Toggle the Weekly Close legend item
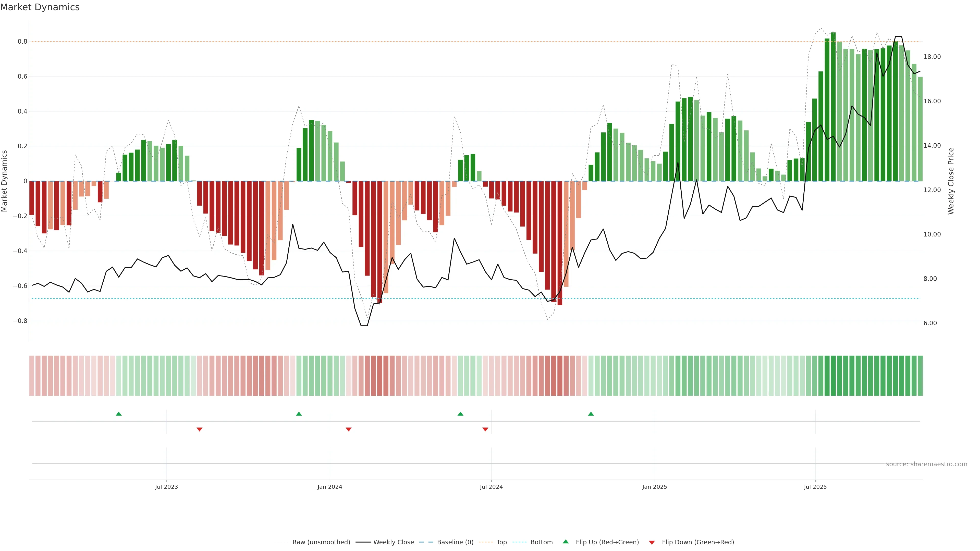This screenshot has width=980, height=551. coord(393,542)
